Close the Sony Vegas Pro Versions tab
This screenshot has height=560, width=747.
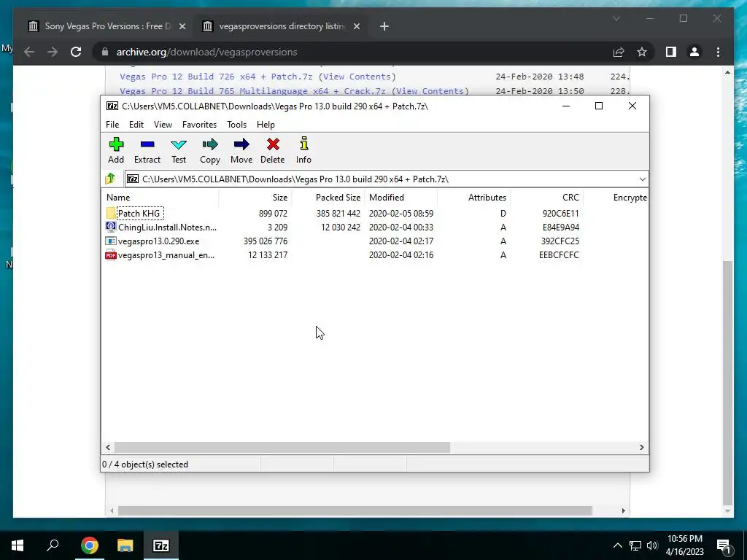[x=182, y=26]
